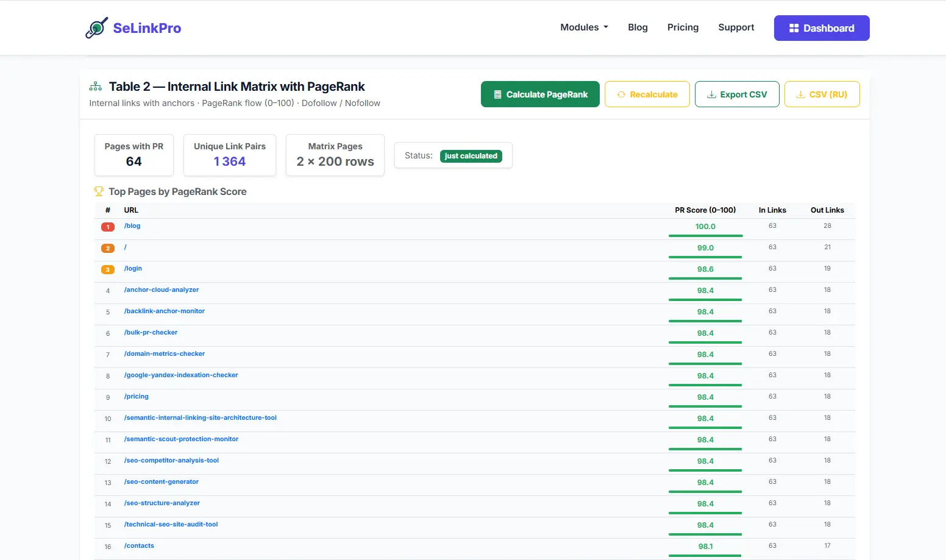The height and width of the screenshot is (560, 946).
Task: Open the Support nav item
Action: (736, 27)
